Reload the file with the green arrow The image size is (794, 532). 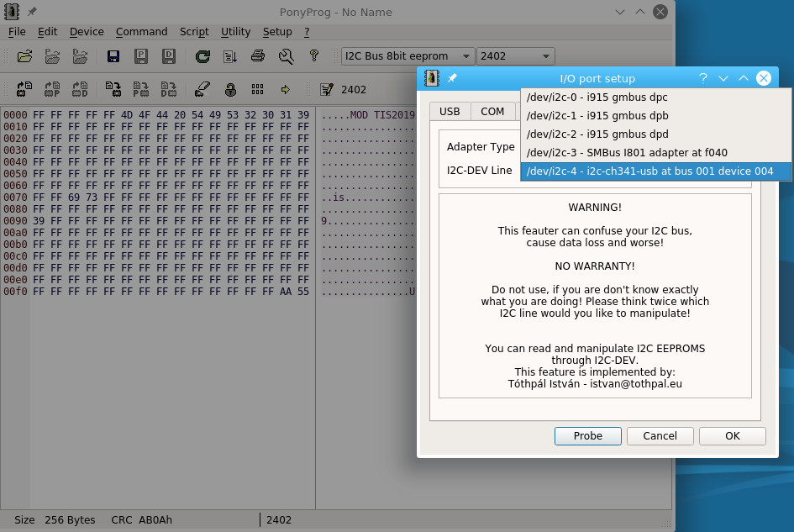pos(202,55)
